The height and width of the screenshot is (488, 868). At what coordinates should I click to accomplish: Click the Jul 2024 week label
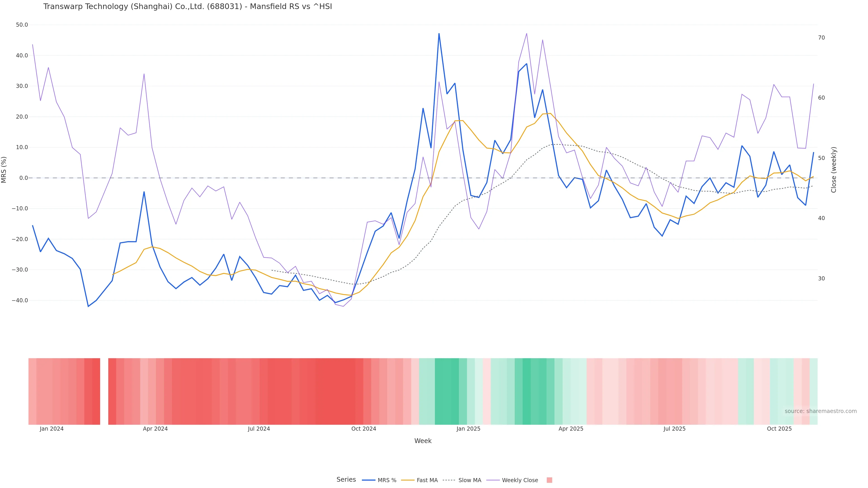pyautogui.click(x=259, y=429)
